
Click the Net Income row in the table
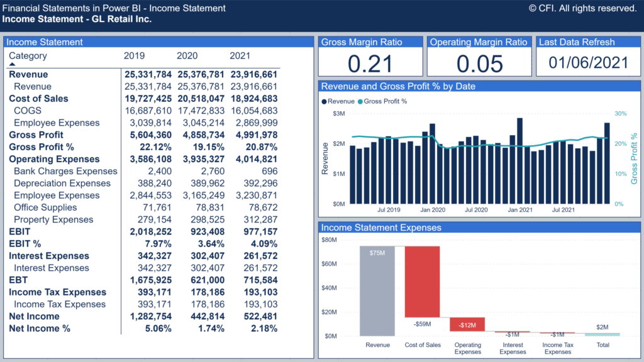(x=35, y=316)
